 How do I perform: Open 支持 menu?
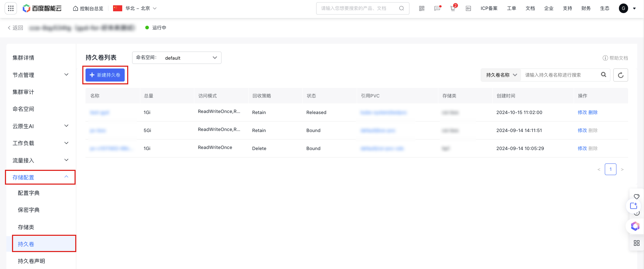click(x=567, y=8)
